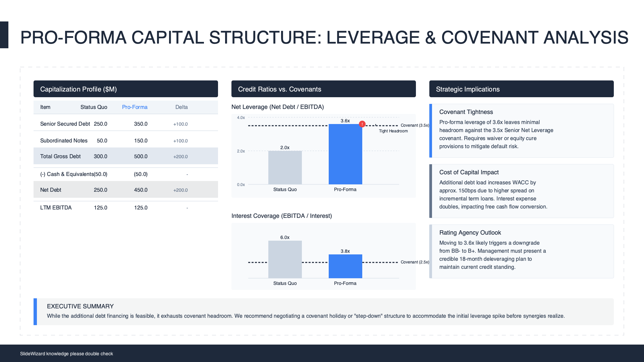Screen dimensions: 644x362
Task: Click the gray 6.0x interest coverage bar
Action: [285, 259]
